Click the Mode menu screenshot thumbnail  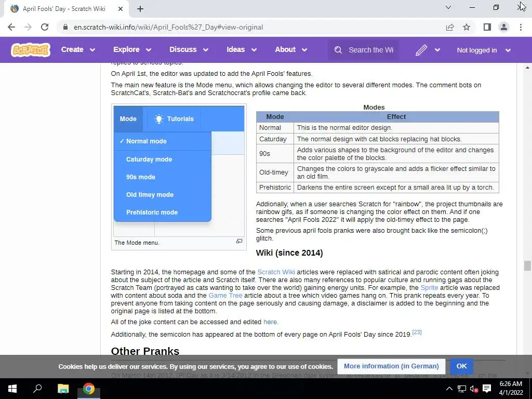point(179,171)
